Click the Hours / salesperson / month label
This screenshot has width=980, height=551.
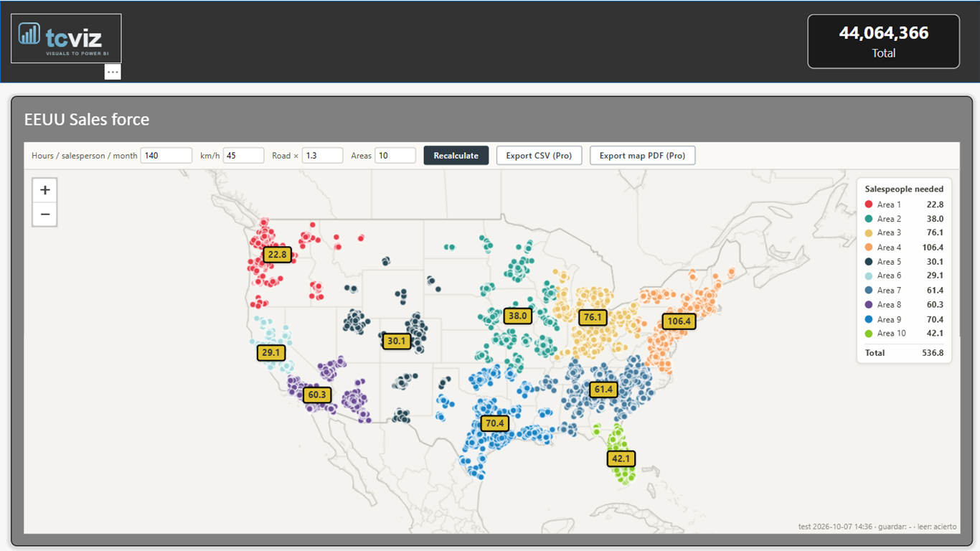[84, 156]
